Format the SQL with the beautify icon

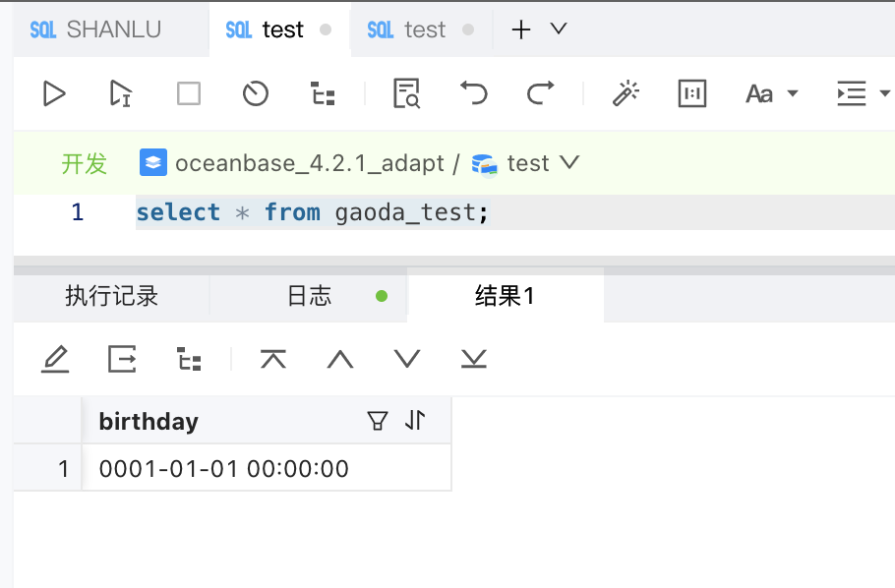[626, 92]
